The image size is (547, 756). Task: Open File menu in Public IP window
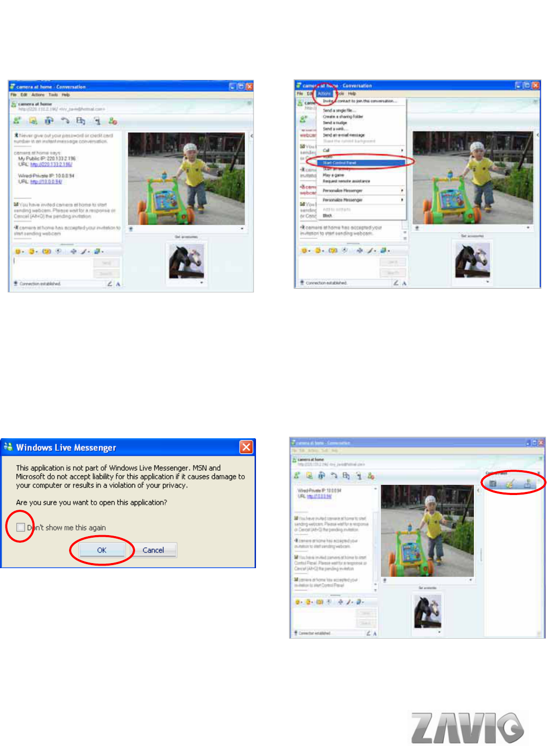pyautogui.click(x=14, y=94)
